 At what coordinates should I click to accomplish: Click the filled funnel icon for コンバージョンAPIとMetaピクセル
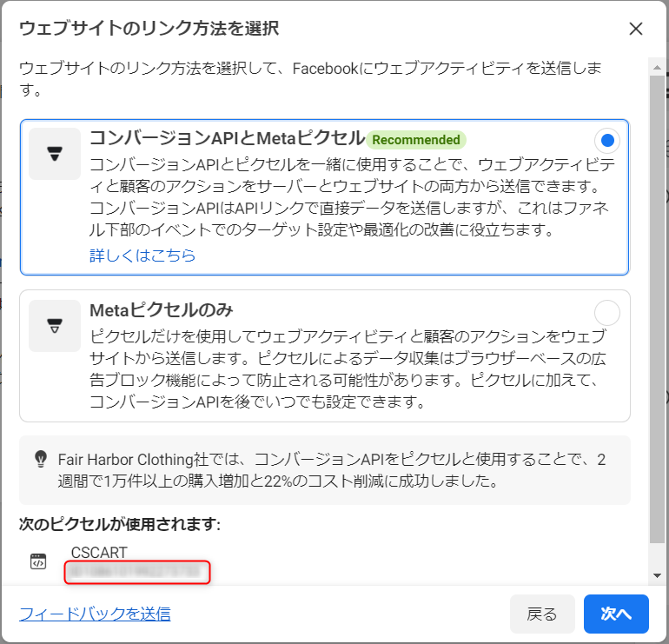pos(55,155)
